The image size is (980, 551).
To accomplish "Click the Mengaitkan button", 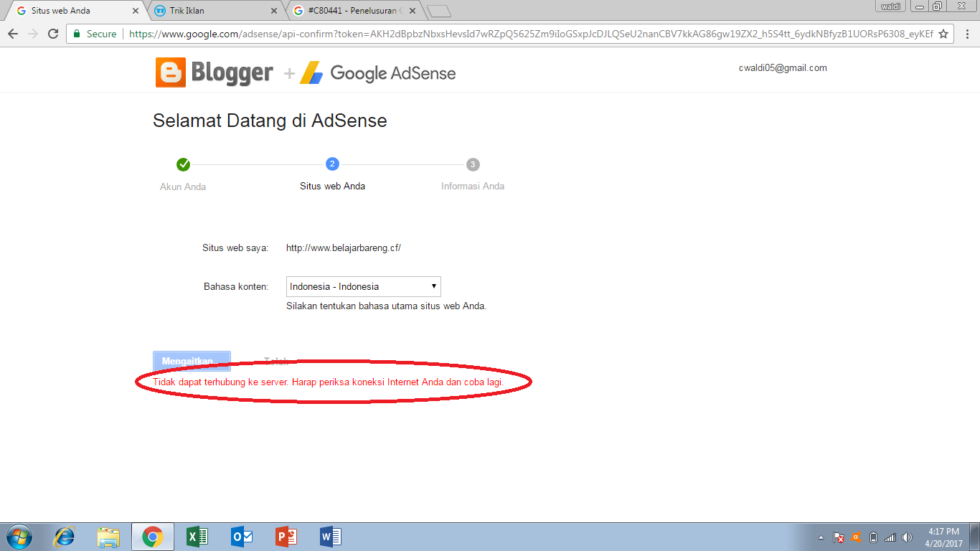I will tap(191, 361).
